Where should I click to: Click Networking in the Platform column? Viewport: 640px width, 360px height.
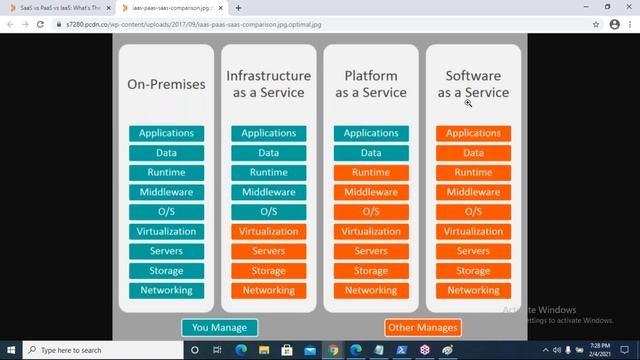tap(371, 290)
